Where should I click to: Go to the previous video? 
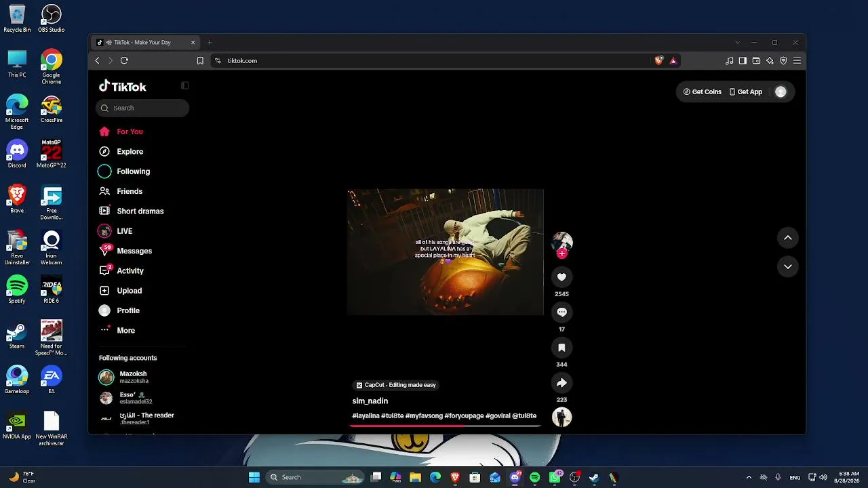click(x=788, y=238)
